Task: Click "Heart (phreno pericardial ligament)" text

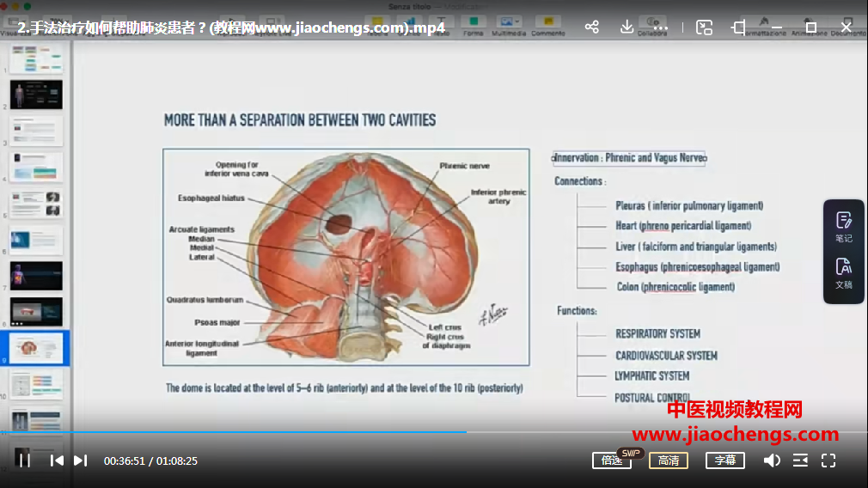Action: [683, 226]
